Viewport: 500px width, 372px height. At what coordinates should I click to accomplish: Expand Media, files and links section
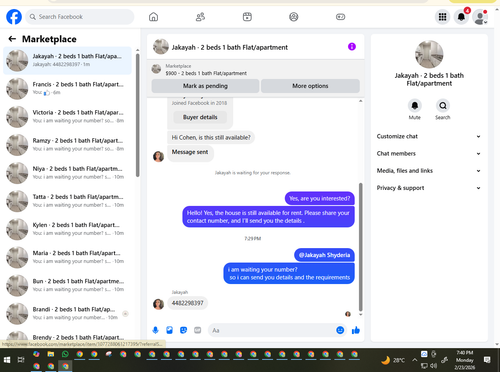[x=429, y=171]
